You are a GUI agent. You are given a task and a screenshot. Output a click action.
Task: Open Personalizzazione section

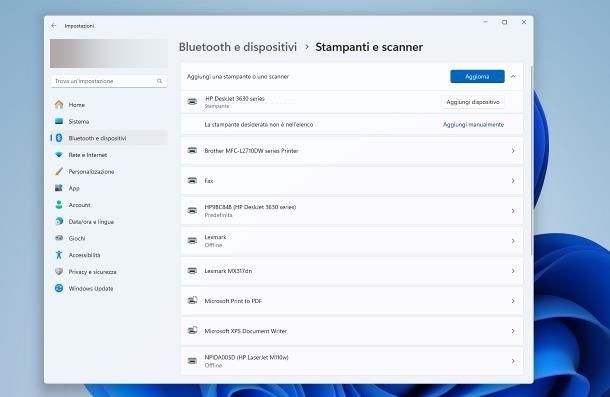click(109, 172)
